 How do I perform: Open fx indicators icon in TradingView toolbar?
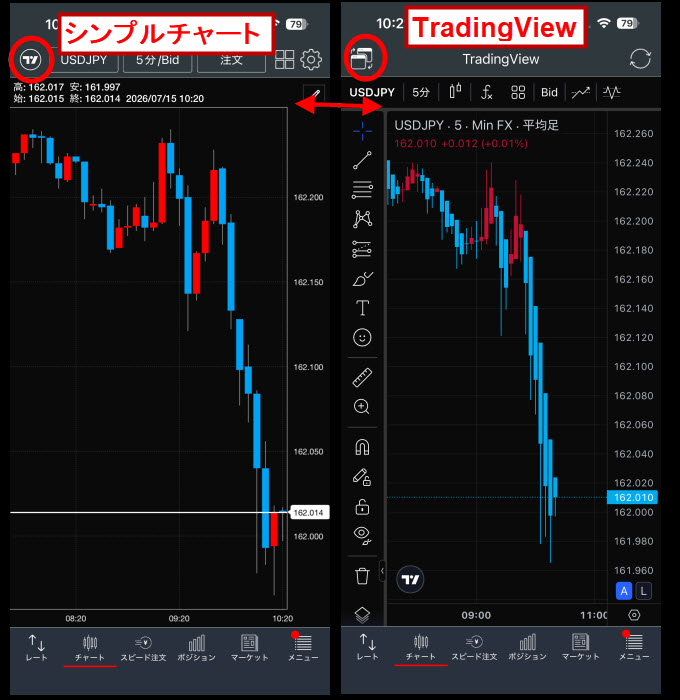[486, 92]
